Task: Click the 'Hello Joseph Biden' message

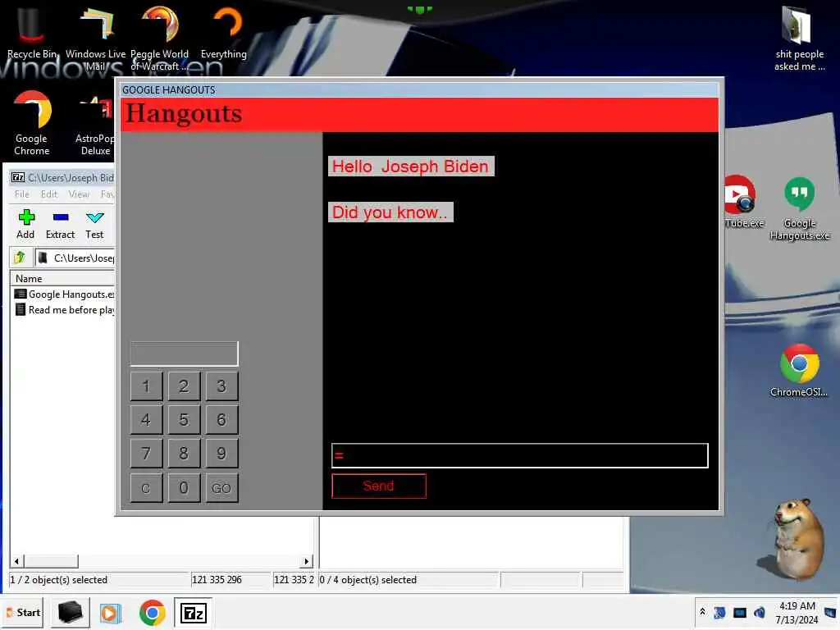Action: (x=411, y=166)
